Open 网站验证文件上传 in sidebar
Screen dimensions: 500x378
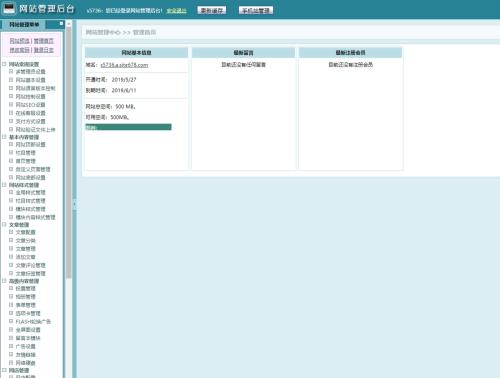pyautogui.click(x=35, y=130)
